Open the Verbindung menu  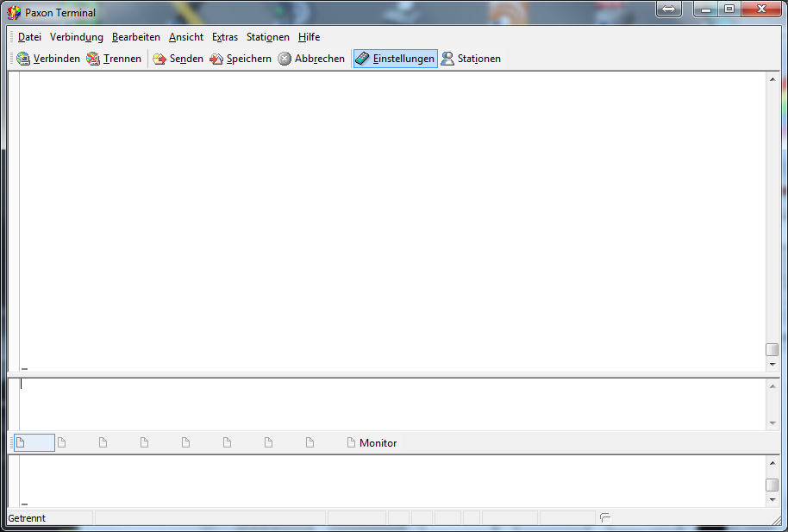pos(77,37)
